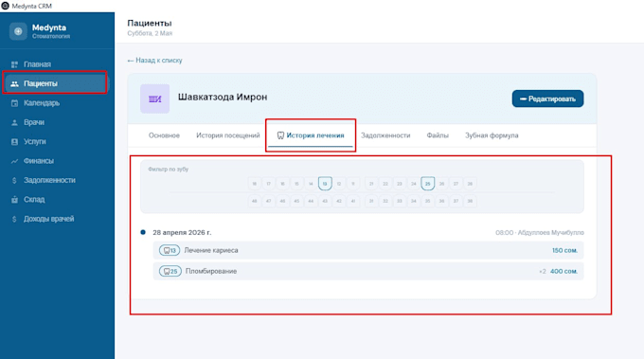Open the Лечение кариеса treatment row
The image size is (644, 359).
pyautogui.click(x=368, y=250)
